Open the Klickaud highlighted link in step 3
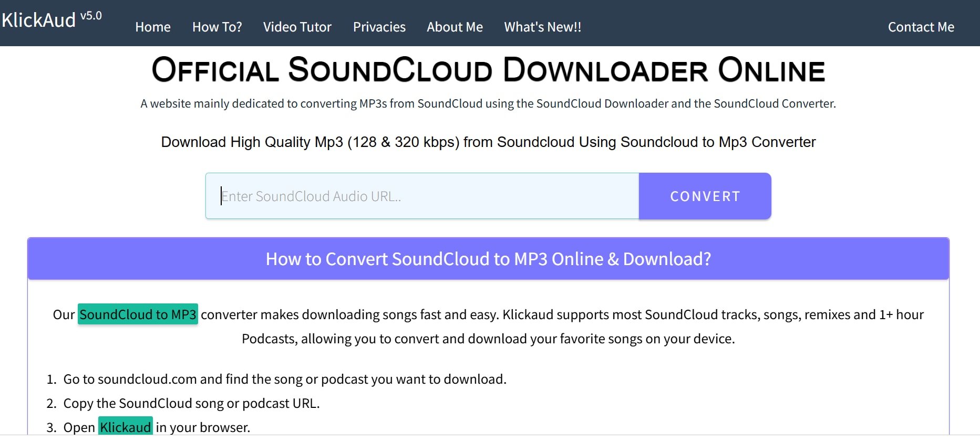Image resolution: width=980 pixels, height=442 pixels. (x=126, y=427)
